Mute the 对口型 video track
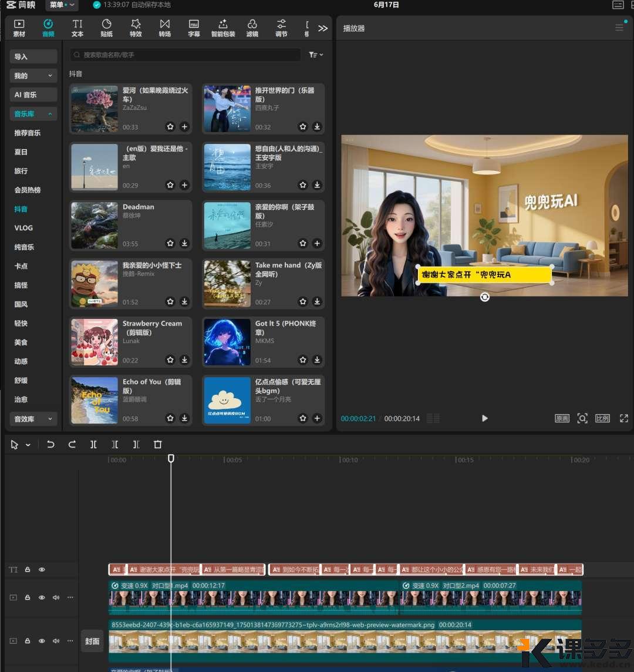This screenshot has height=672, width=634. 56,597
